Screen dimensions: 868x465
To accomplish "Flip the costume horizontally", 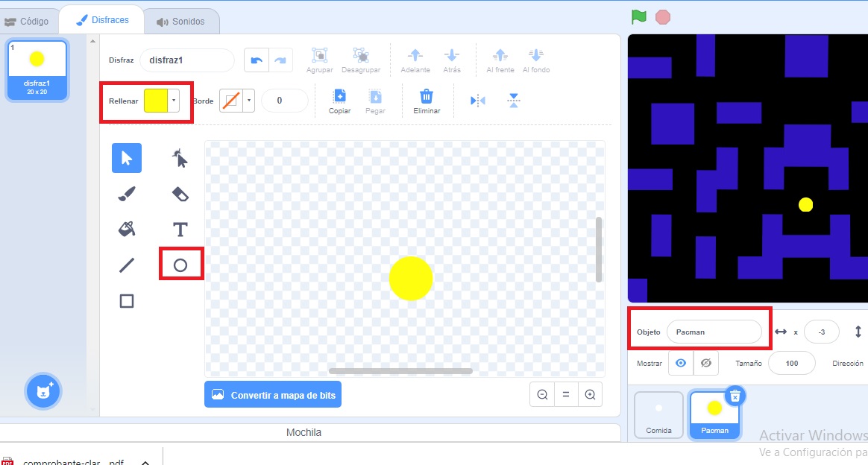I will pyautogui.click(x=477, y=99).
